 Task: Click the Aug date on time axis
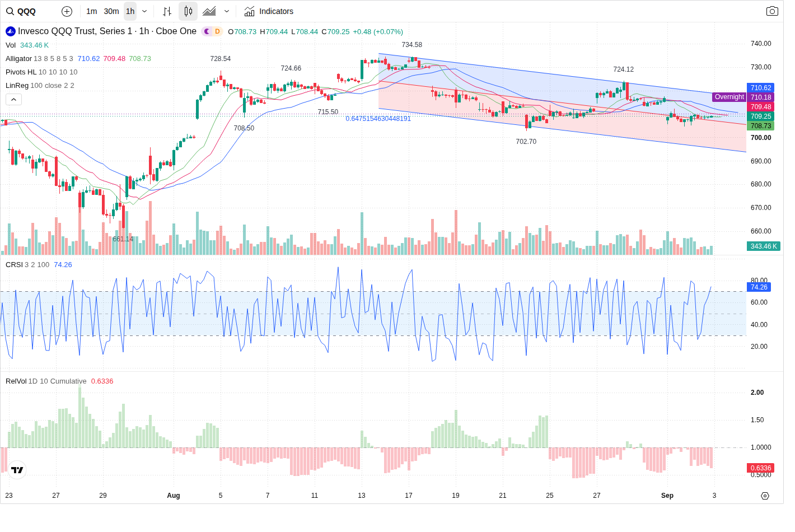174,496
